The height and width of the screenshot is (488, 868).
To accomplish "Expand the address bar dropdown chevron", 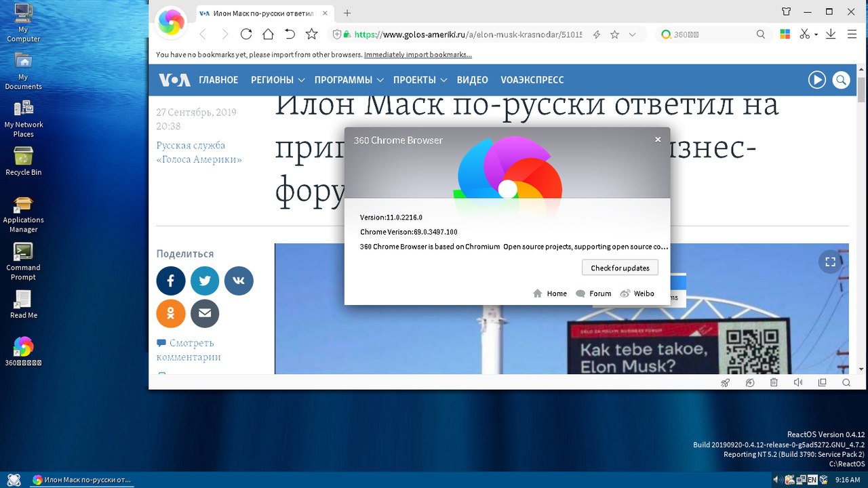I will click(x=633, y=35).
